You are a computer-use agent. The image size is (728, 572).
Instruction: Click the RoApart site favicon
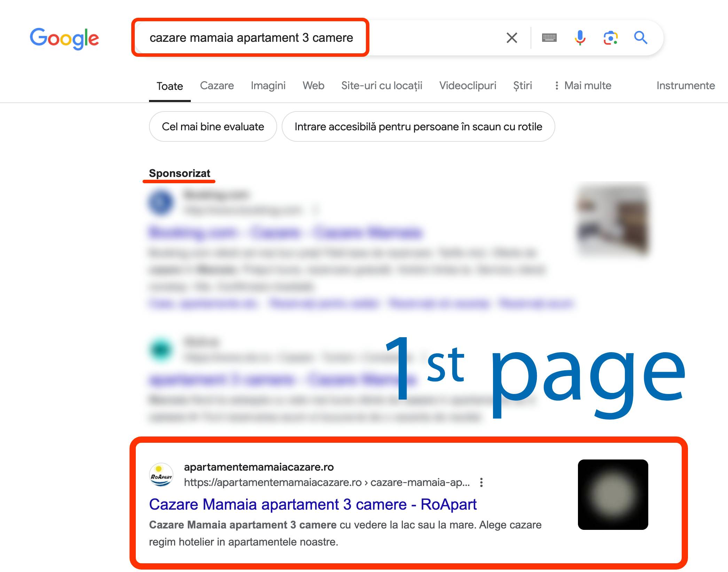tap(161, 474)
